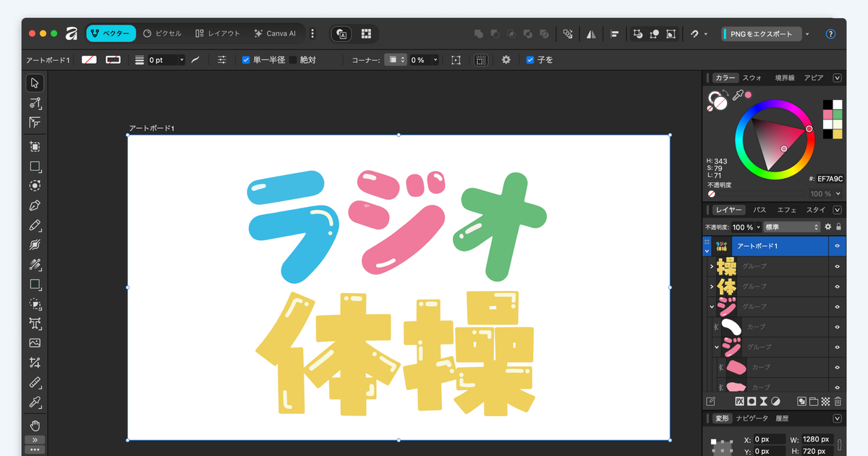Pick the green recent color swatch
Screen dimensions: 868x456
pos(838,114)
